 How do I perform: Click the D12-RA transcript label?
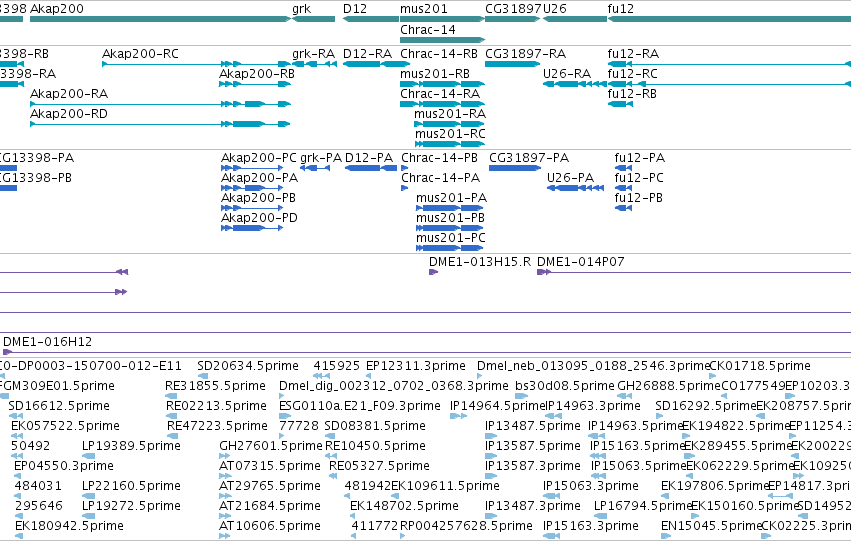pyautogui.click(x=367, y=54)
